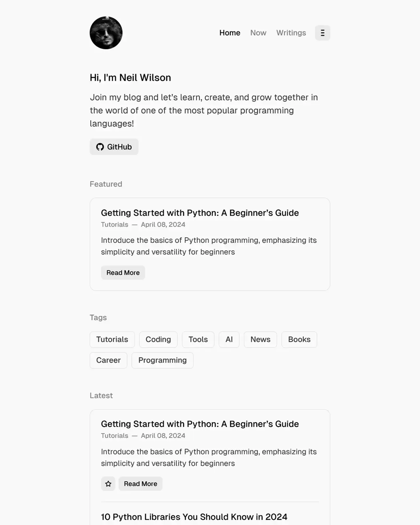This screenshot has width=420, height=525.
Task: Open 10 Python Libraries You Should Know article
Action: click(x=194, y=517)
